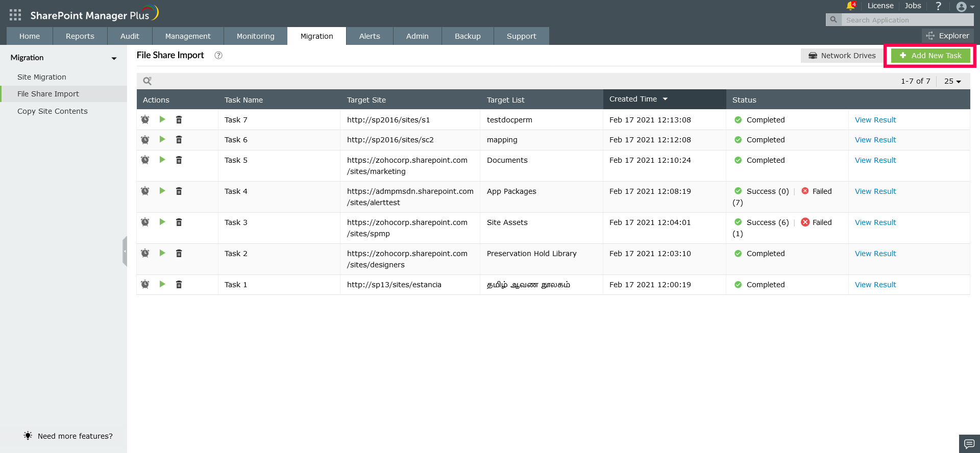Schedule Task 7 using the clock icon
The width and height of the screenshot is (980, 453).
[145, 119]
